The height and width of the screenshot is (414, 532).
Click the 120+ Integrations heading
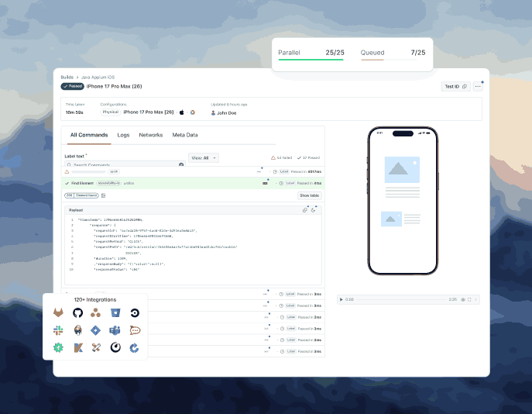[95, 300]
